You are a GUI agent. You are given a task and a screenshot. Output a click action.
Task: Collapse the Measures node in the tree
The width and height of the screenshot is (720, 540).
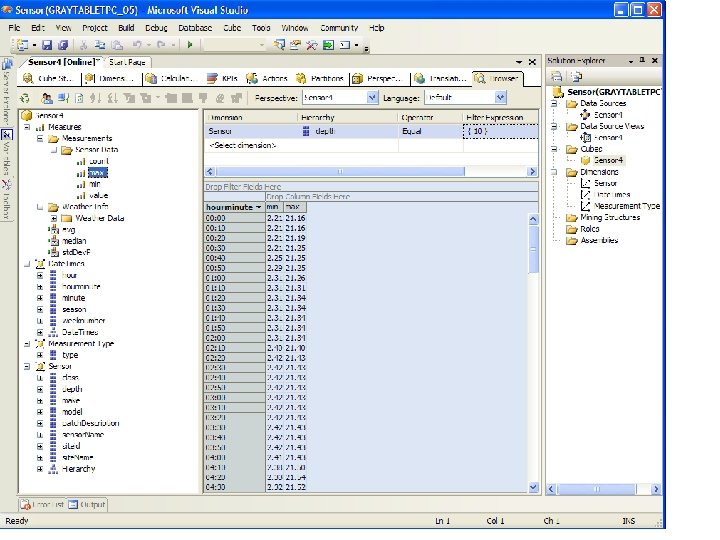tap(27, 127)
